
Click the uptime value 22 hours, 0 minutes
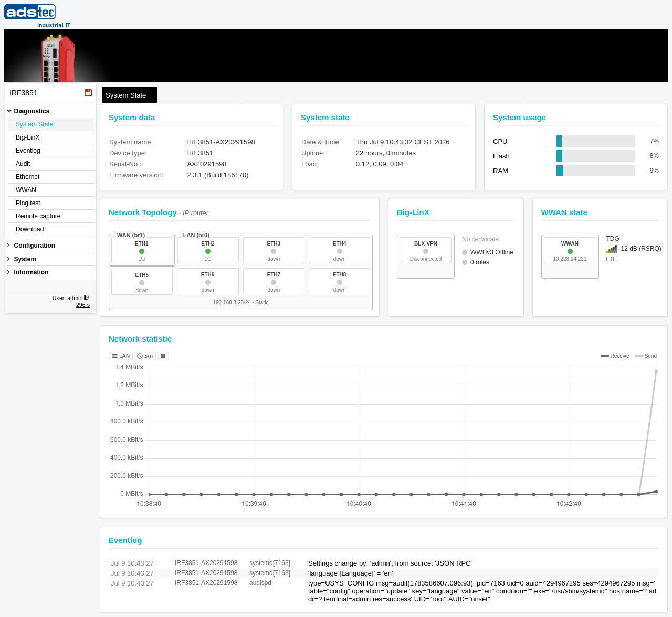[x=386, y=153]
